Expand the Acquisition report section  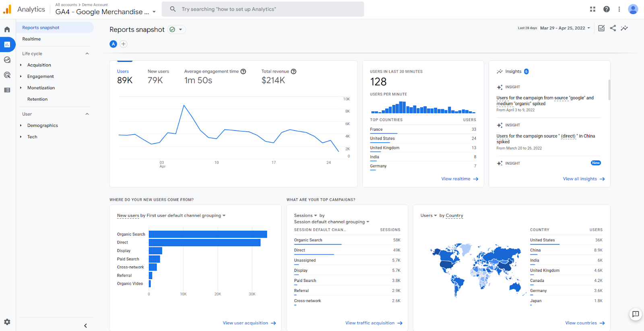[39, 65]
